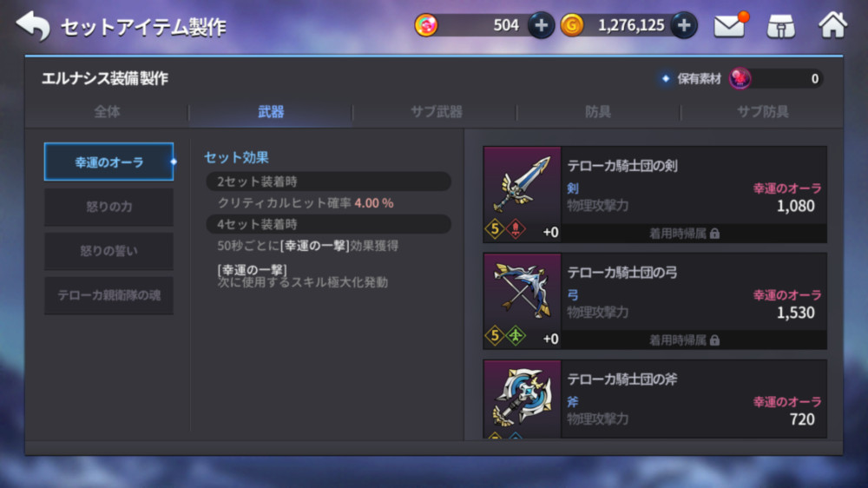Open the サブ防具 tab
Screen dimensions: 868x488
[762, 112]
